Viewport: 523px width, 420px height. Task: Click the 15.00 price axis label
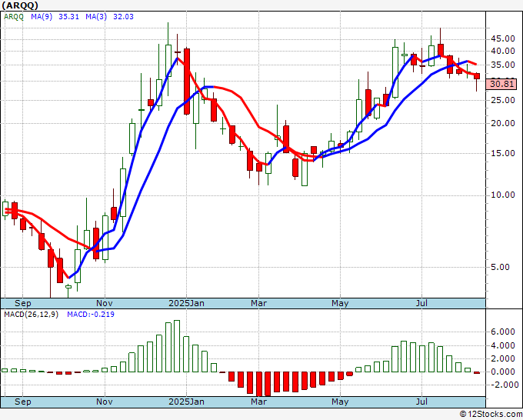(x=503, y=153)
